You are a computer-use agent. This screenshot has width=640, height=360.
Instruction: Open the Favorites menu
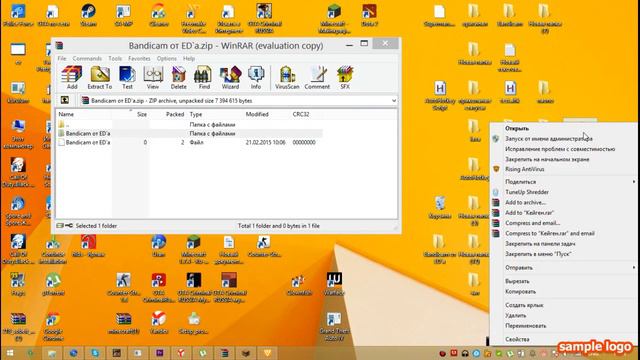(139, 58)
